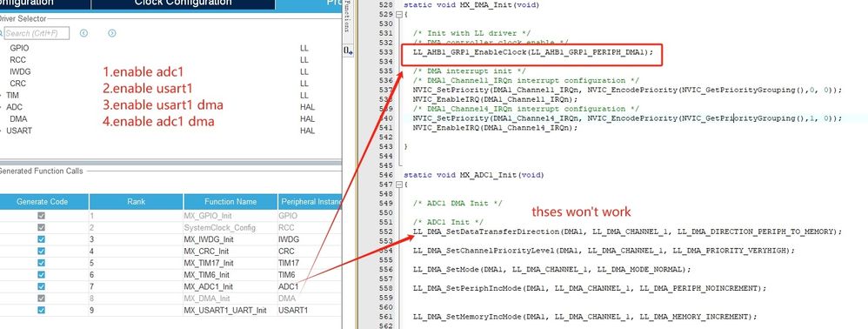
Task: Switch to the Clock Configuration tab
Action: point(184,3)
